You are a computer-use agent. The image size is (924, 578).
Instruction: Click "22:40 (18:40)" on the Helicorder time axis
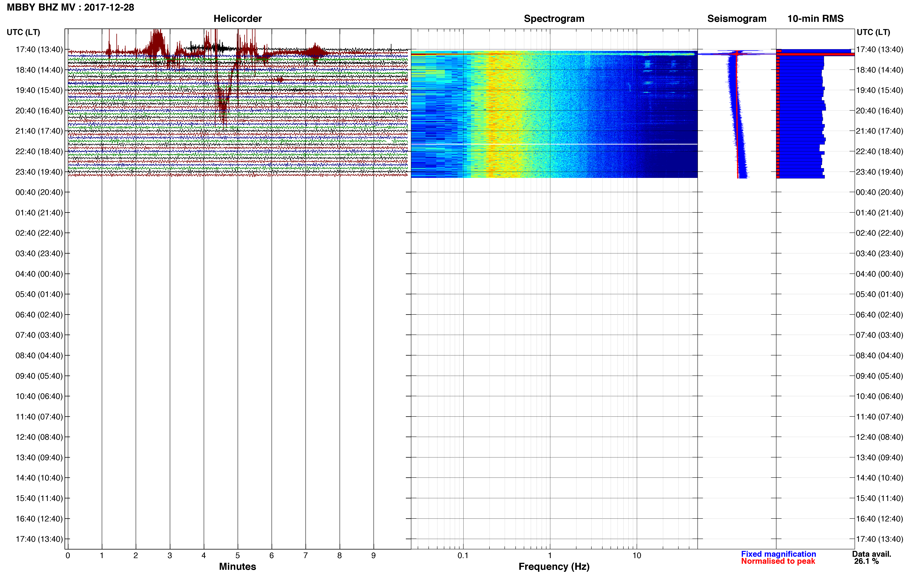(39, 151)
